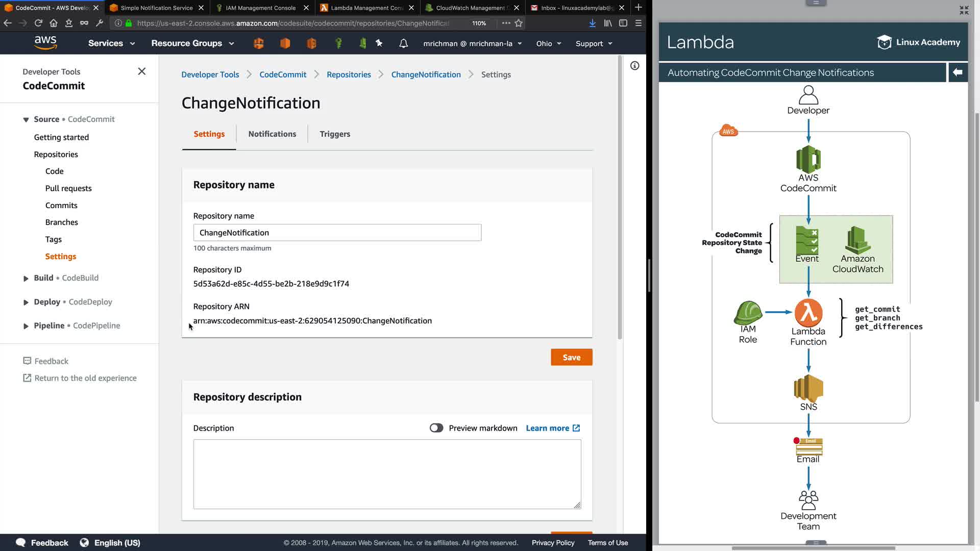This screenshot has width=980, height=551.
Task: Close the Developer Tools side panel
Action: pos(142,71)
